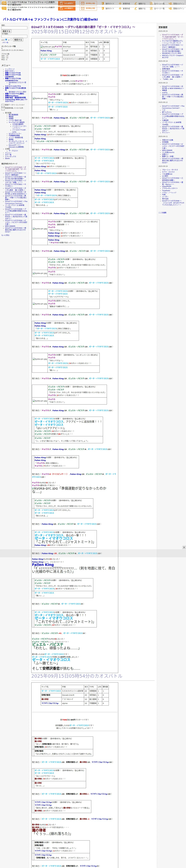Open 直轄@雀荘 最強雀鬼決定戦 menu link
Viewport: 186px width, 868px height.
point(15,98)
